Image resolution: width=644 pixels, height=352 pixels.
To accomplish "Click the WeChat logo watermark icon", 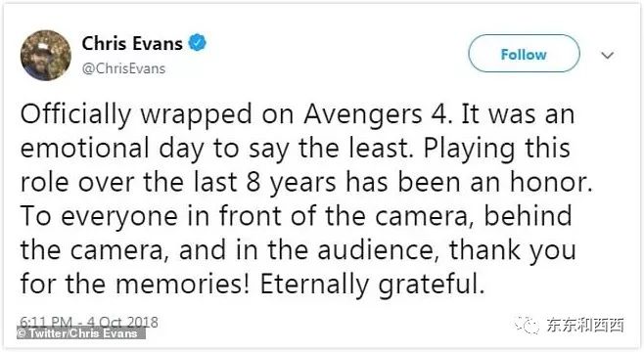I will pos(527,325).
